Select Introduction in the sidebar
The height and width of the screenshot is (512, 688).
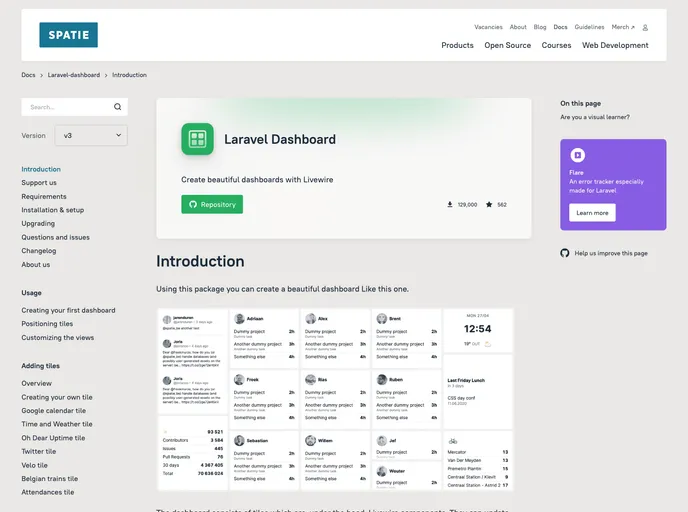point(41,169)
